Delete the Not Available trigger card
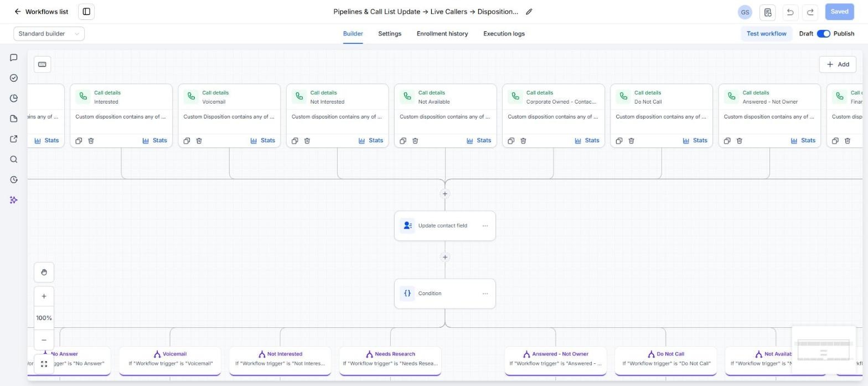Image resolution: width=868 pixels, height=386 pixels. click(415, 141)
